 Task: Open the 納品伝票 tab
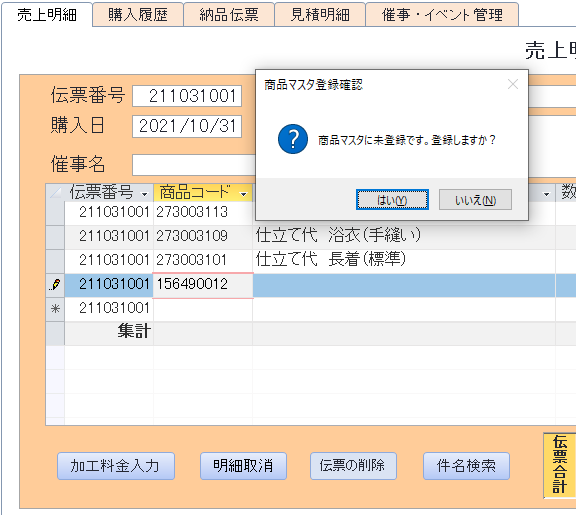229,15
